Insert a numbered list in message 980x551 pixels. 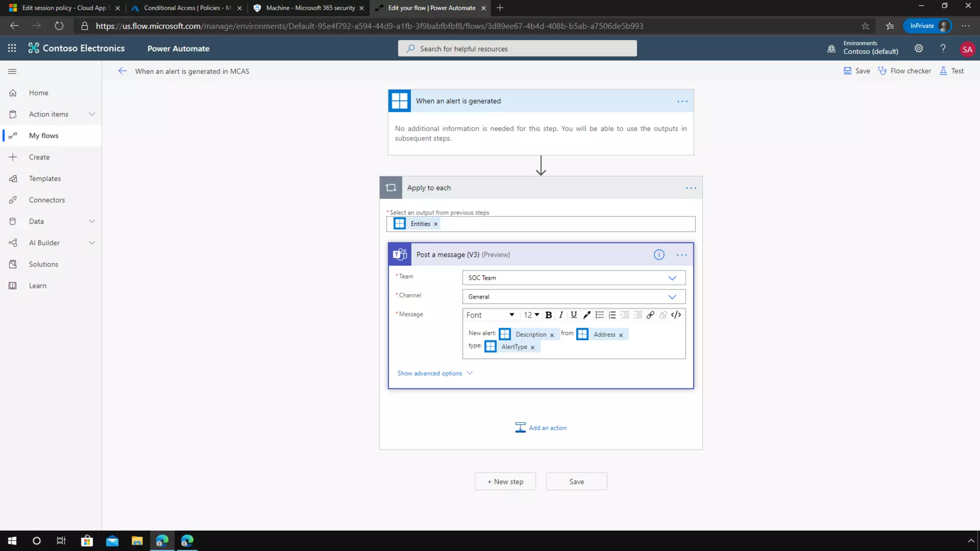click(612, 315)
